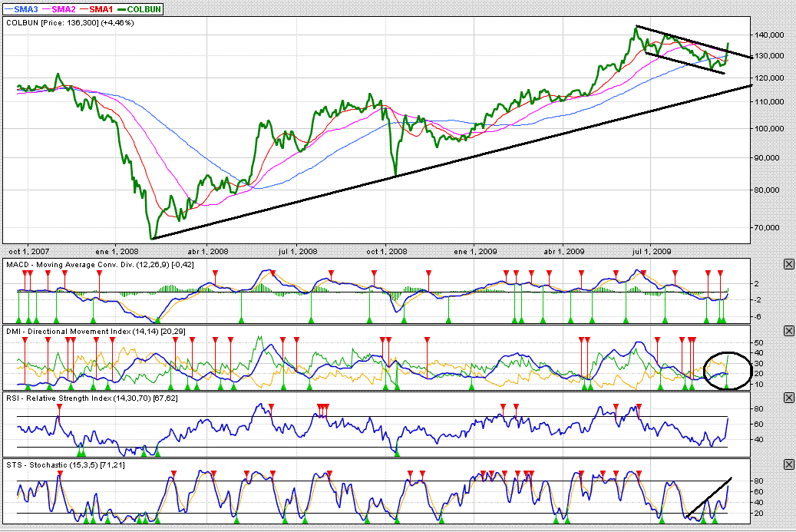Image resolution: width=796 pixels, height=532 pixels.
Task: Click the COLBUN price title text
Action: [x=70, y=23]
